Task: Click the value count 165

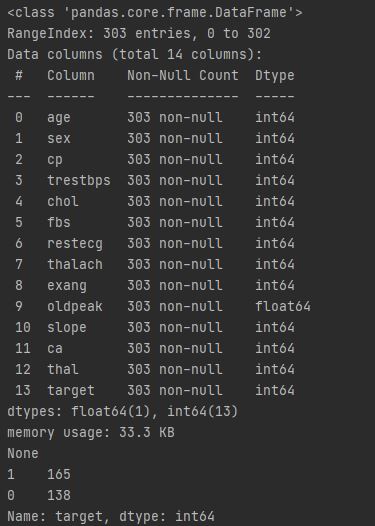Action: click(59, 475)
